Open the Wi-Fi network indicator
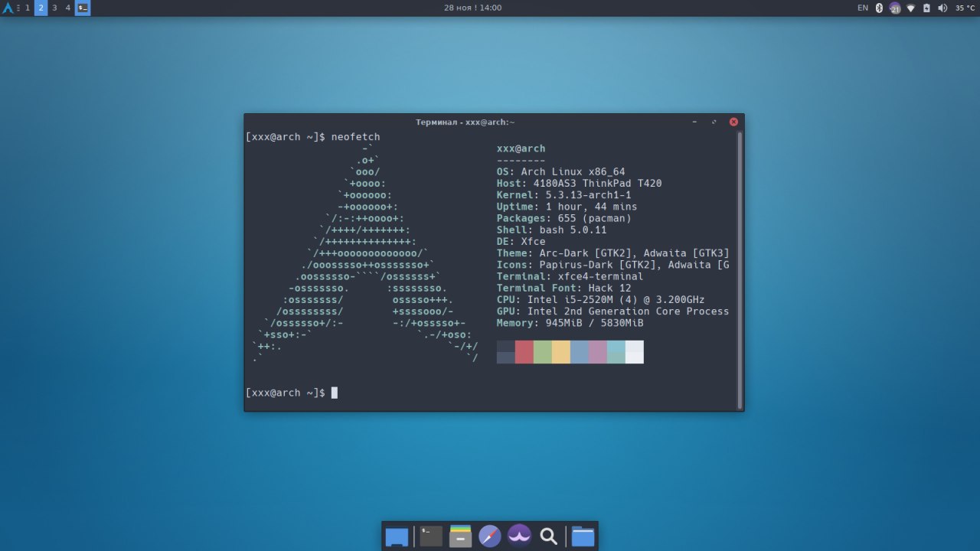The width and height of the screenshot is (980, 551). pos(911,8)
